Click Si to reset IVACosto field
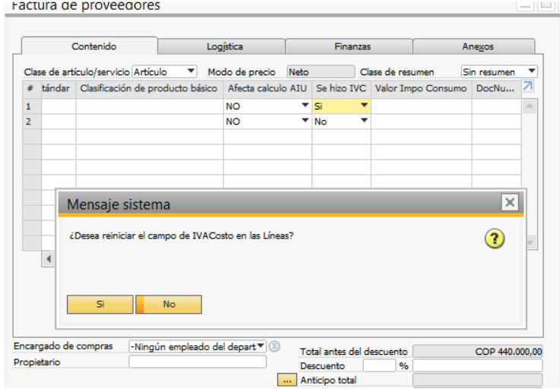Viewport: 560px width, 392px height. pyautogui.click(x=100, y=304)
